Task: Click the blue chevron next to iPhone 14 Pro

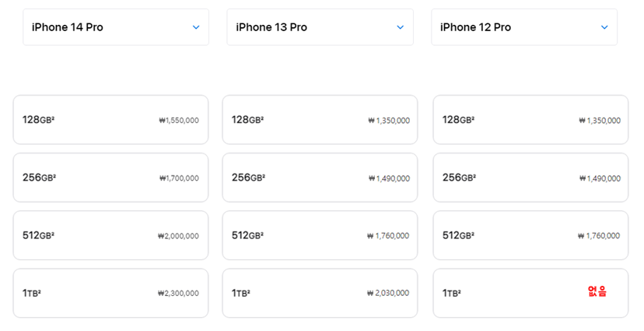Action: [196, 27]
